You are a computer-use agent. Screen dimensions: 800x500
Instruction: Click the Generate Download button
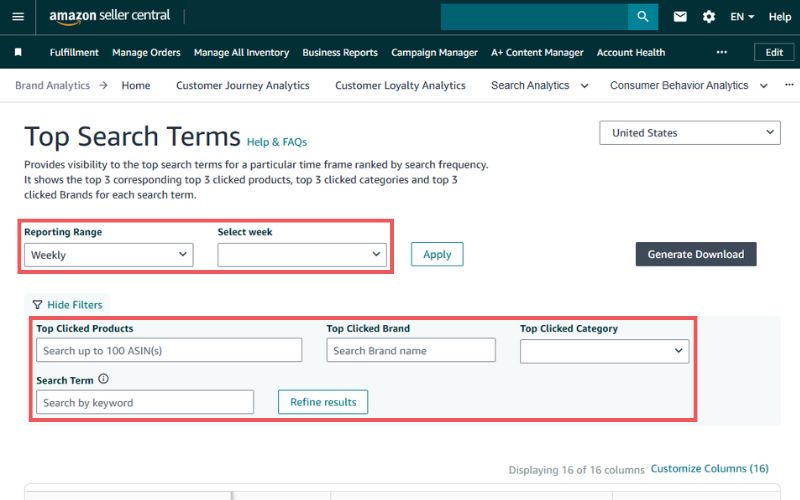(696, 254)
